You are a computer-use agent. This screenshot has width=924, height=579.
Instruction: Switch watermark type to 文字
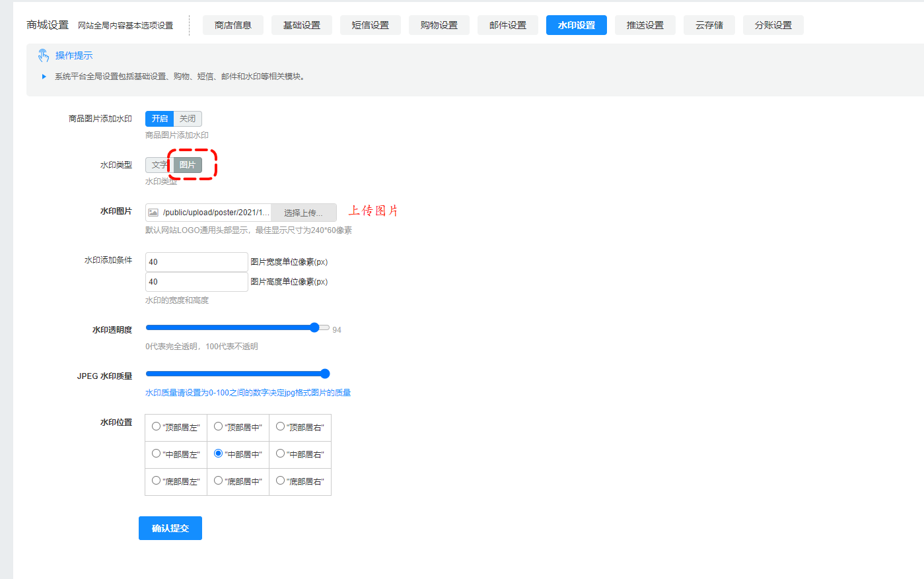tap(159, 164)
